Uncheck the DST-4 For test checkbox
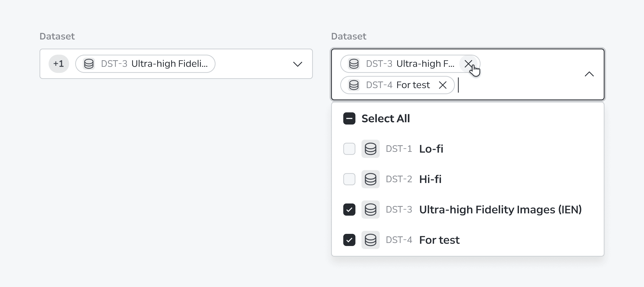The width and height of the screenshot is (644, 287). (x=349, y=240)
